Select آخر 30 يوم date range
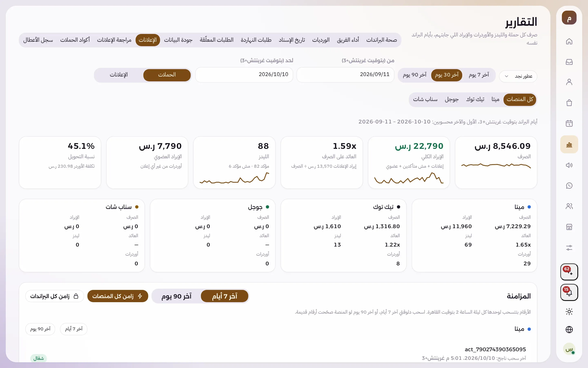Image resolution: width=588 pixels, height=368 pixels. coord(447,75)
